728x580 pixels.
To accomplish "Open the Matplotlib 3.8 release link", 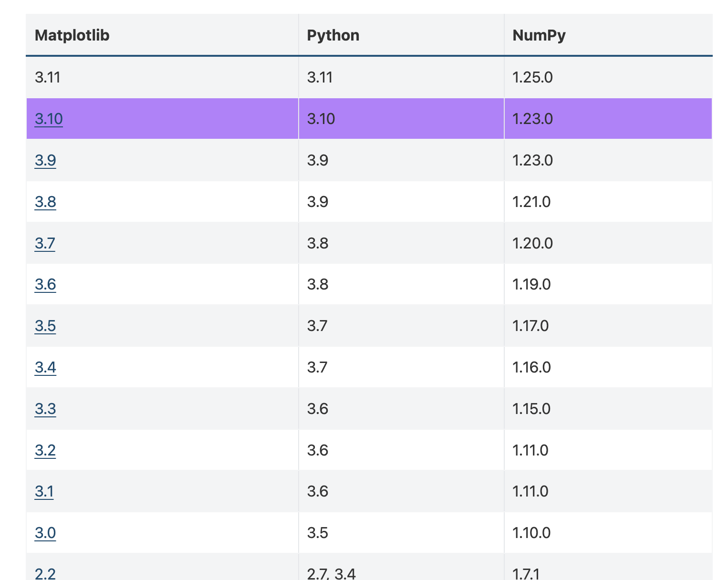I will 45,202.
